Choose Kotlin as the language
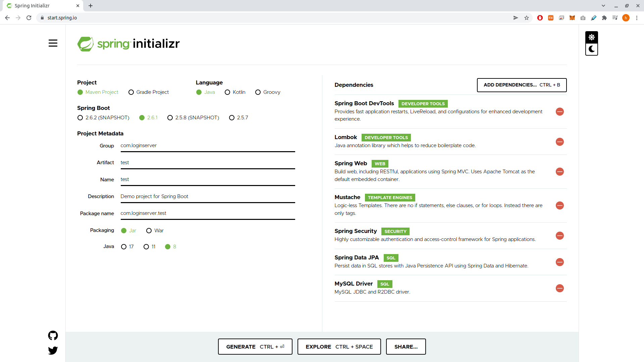 tap(227, 92)
